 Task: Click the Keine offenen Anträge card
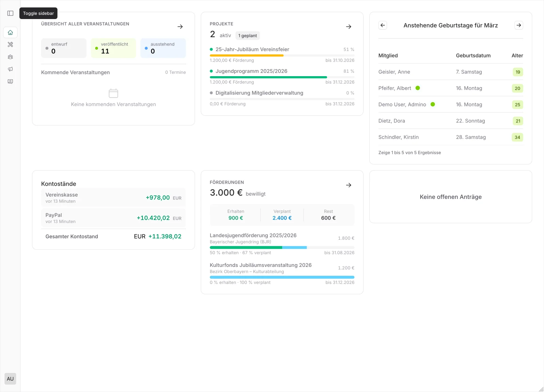(x=451, y=197)
